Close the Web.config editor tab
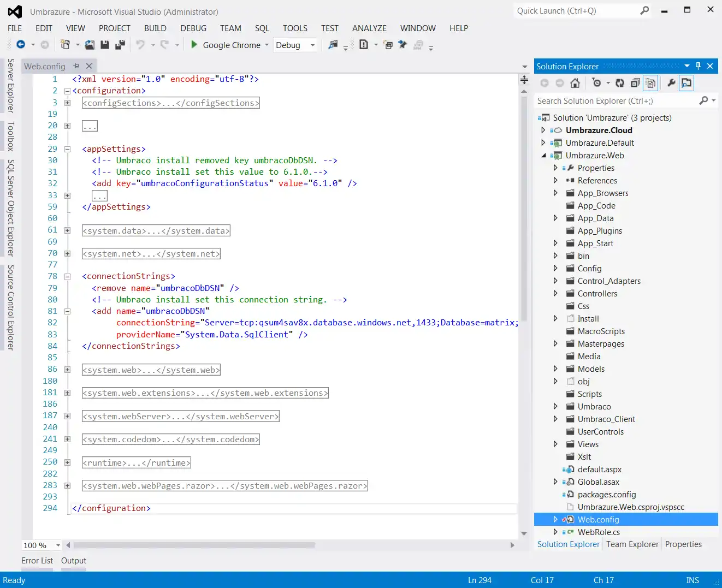This screenshot has width=722, height=588. pyautogui.click(x=89, y=66)
